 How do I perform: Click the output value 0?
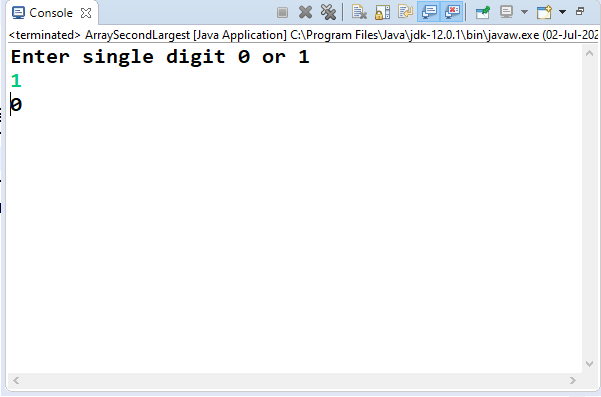click(16, 105)
